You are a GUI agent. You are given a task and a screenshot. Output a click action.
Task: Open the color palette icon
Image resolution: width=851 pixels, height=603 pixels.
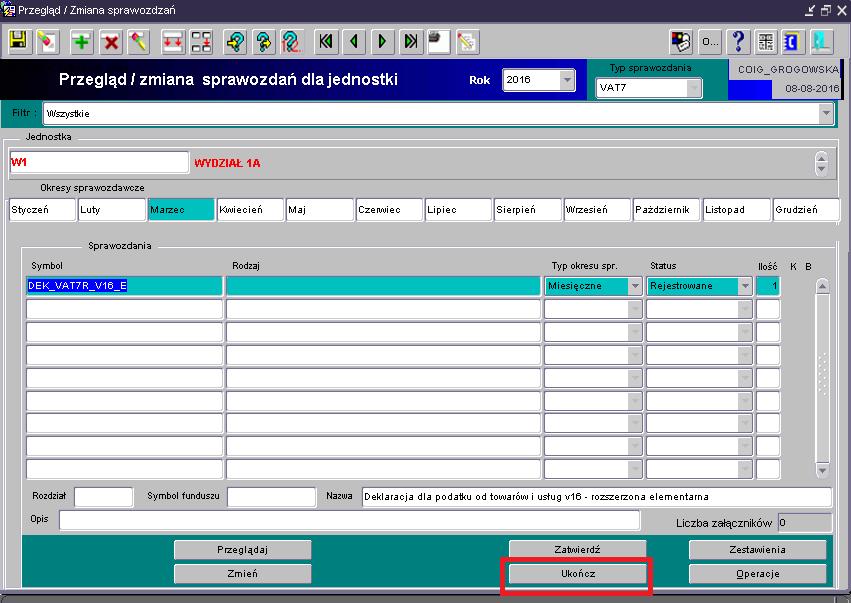(x=681, y=41)
